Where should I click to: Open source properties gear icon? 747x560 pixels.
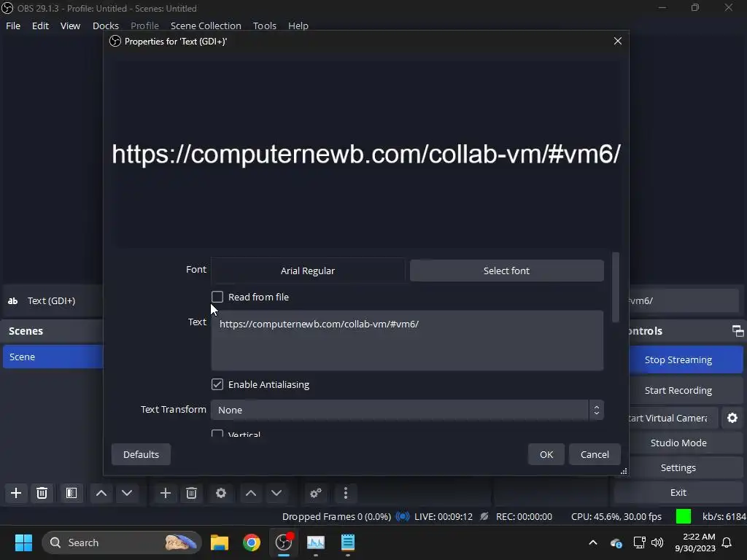point(220,493)
